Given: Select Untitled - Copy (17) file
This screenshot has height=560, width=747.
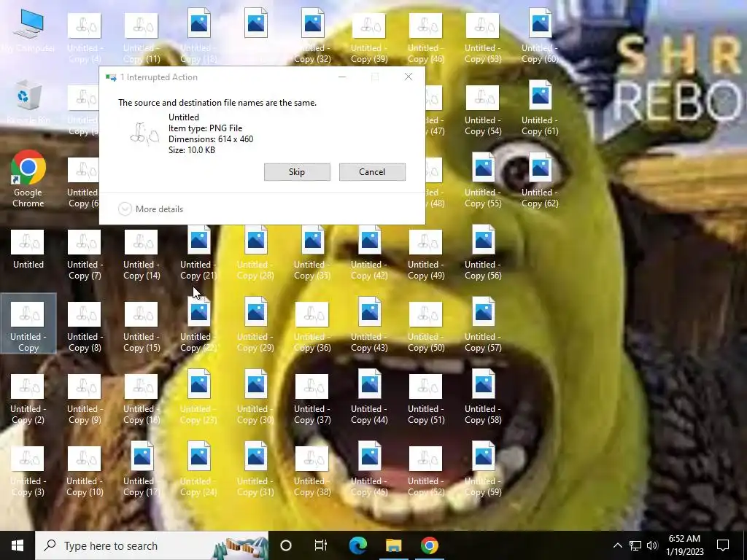Looking at the screenshot, I should point(142,470).
